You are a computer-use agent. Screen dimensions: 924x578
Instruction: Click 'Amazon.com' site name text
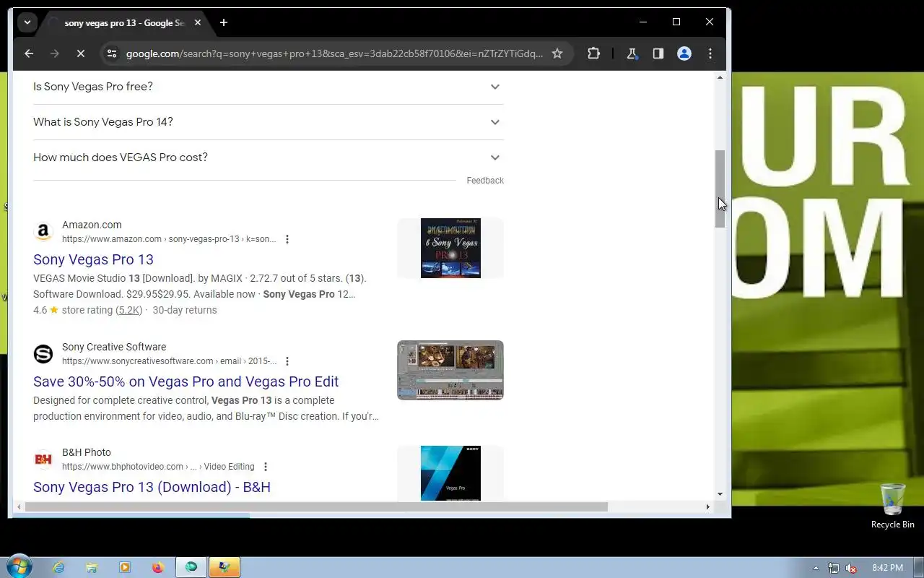coord(92,225)
